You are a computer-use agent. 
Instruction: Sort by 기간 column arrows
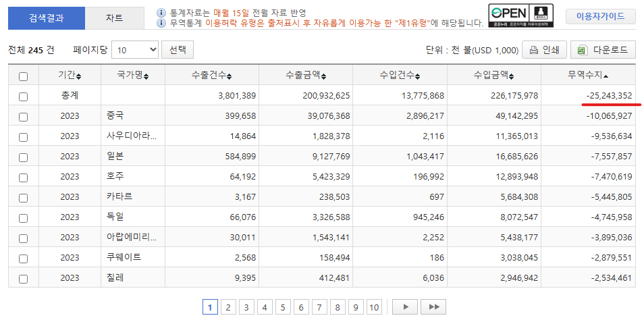pyautogui.click(x=79, y=76)
